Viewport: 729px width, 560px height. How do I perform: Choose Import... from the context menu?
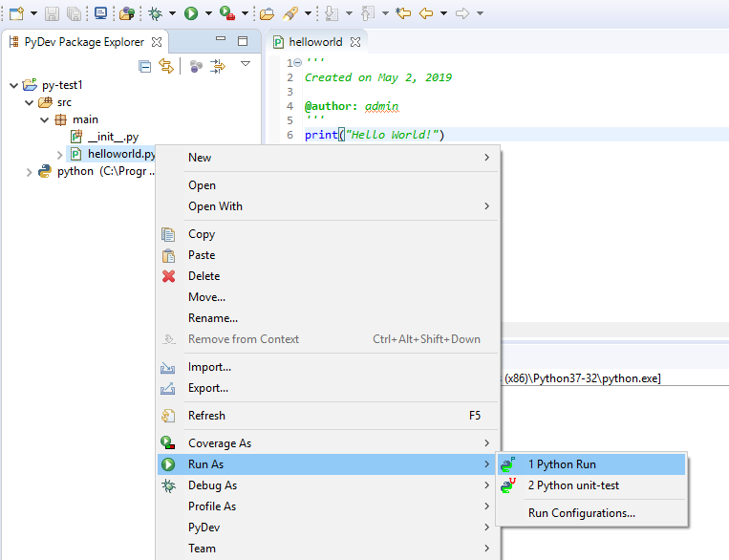[x=329, y=367]
